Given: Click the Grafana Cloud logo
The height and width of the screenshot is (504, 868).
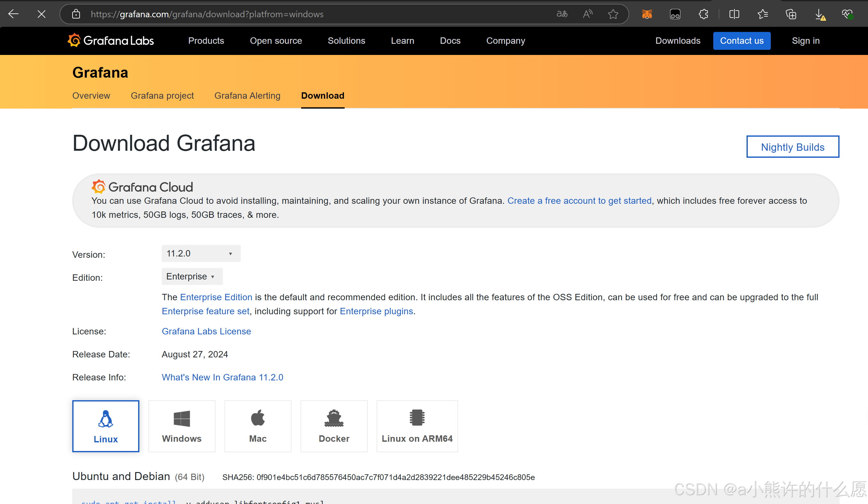Looking at the screenshot, I should [x=142, y=187].
